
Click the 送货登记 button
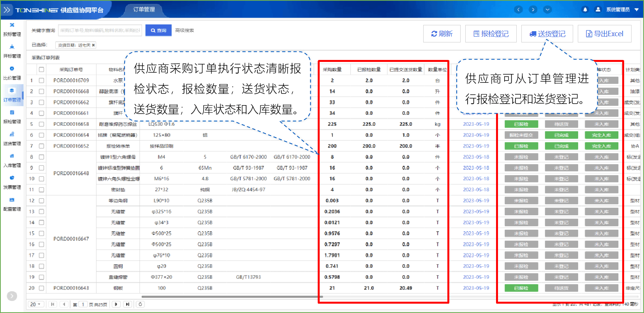point(547,34)
